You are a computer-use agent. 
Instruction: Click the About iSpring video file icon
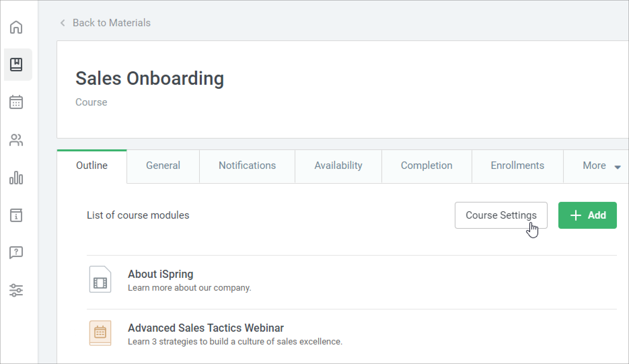click(x=100, y=280)
